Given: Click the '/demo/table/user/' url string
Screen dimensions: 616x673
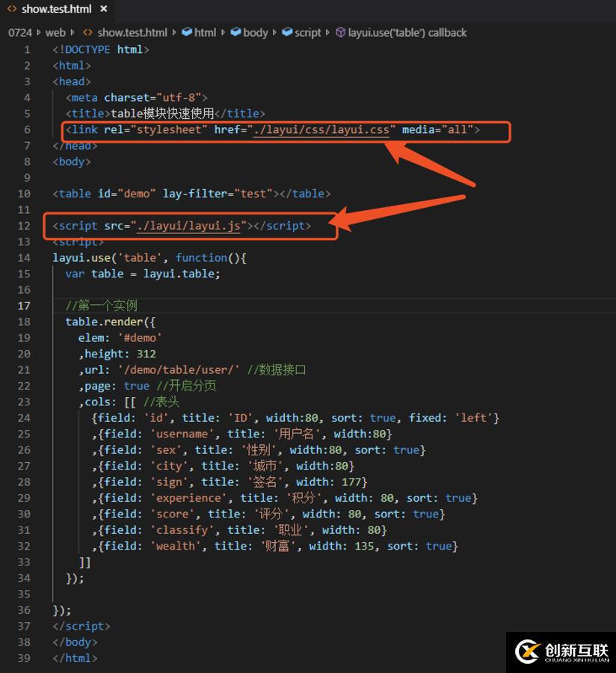Looking at the screenshot, I should [179, 370].
